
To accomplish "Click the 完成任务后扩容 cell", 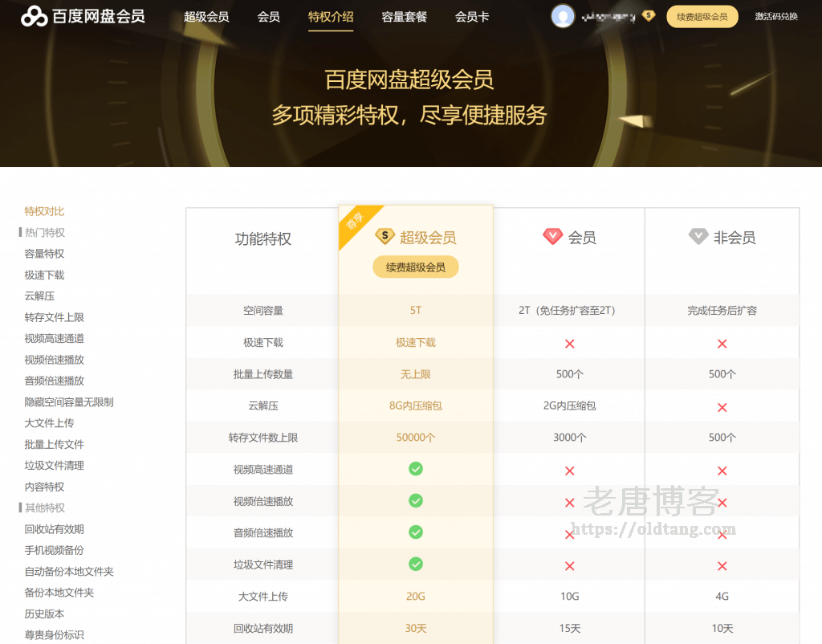I will 722,311.
